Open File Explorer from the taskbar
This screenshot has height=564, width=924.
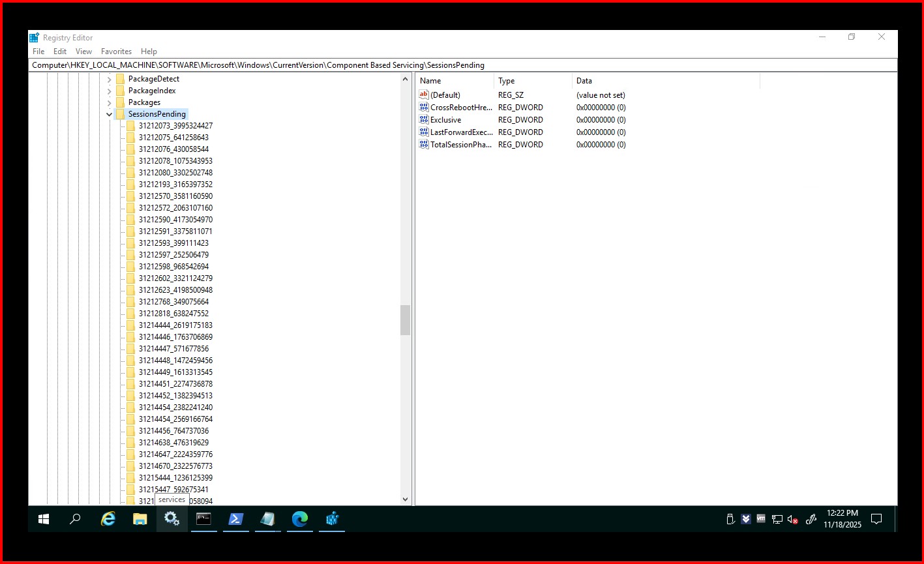click(140, 519)
